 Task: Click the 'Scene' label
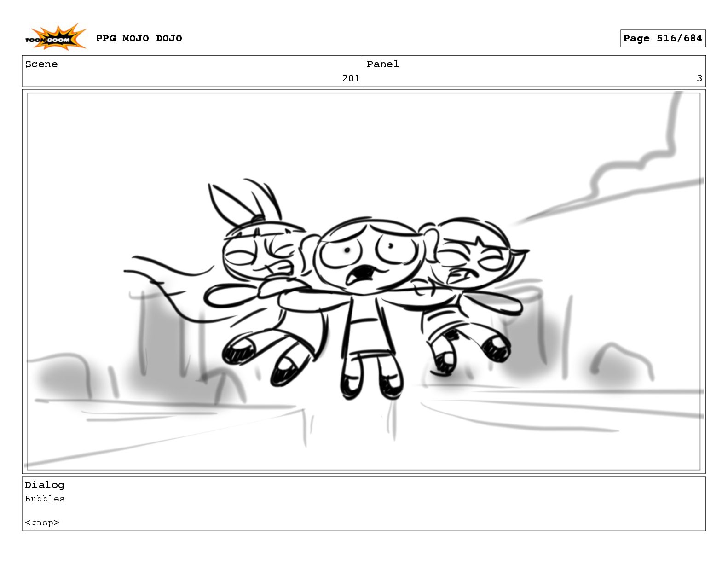click(41, 64)
